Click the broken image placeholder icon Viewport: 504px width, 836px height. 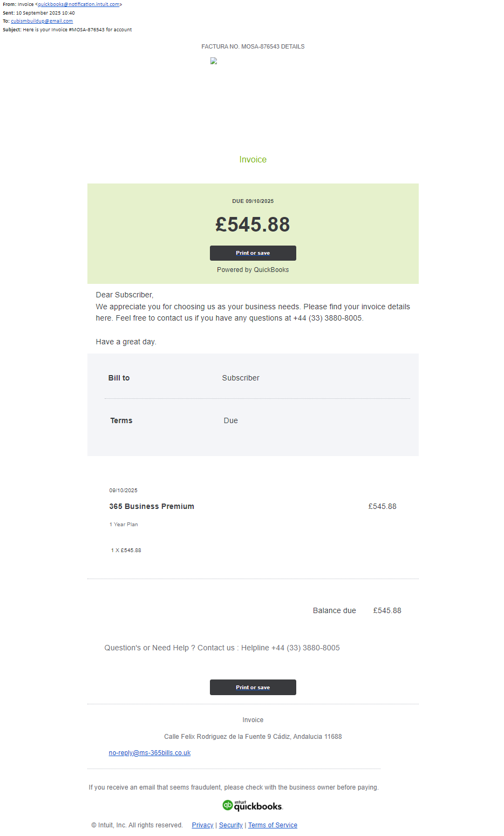pyautogui.click(x=214, y=61)
